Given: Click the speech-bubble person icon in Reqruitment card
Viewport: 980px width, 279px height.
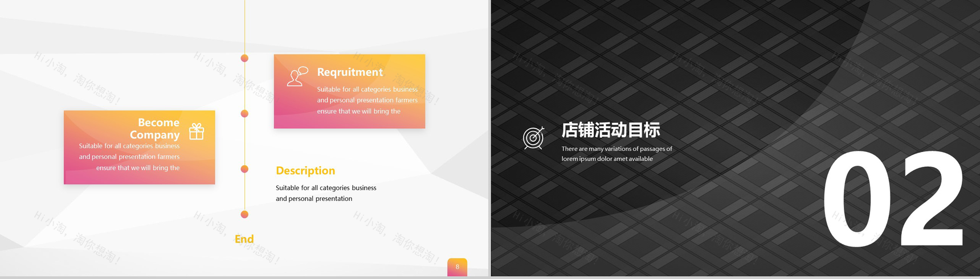Looking at the screenshot, I should click(297, 77).
